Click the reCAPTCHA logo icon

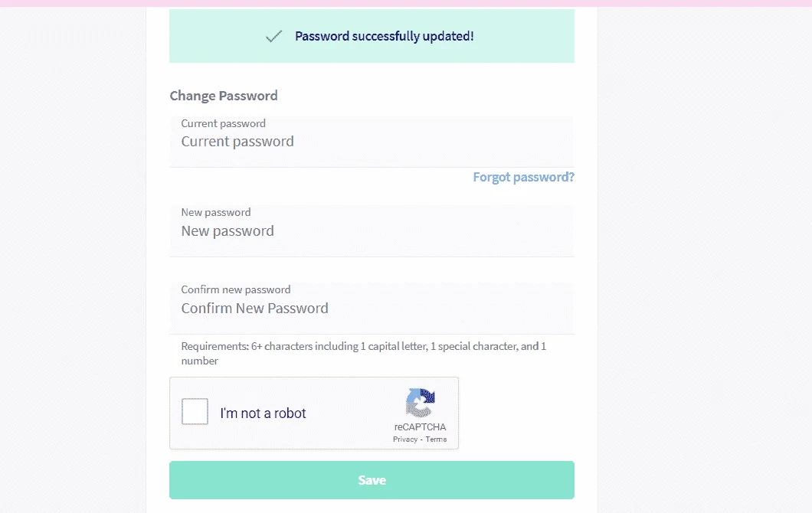click(x=420, y=403)
